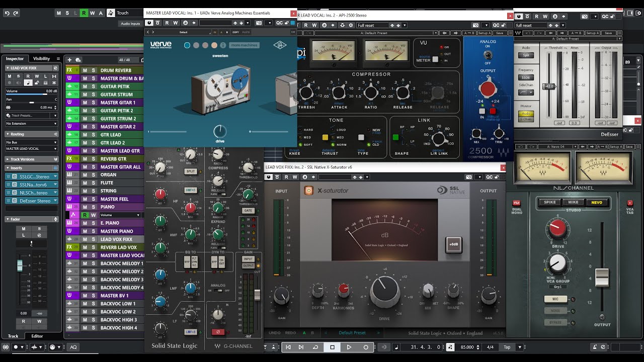This screenshot has width=644, height=362.
Task: Click X-Saturator power icon next to title
Action: tap(308, 191)
